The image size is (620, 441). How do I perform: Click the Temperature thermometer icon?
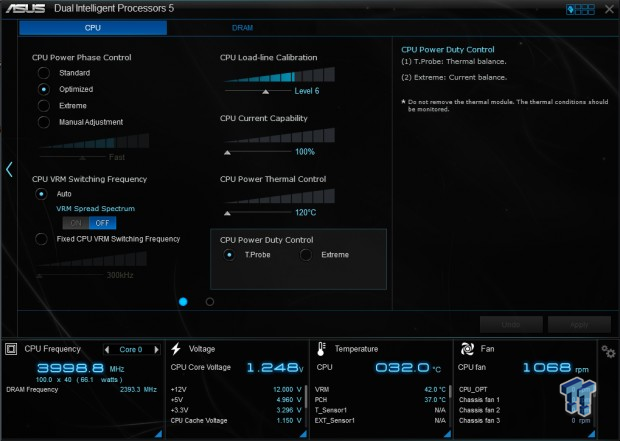coord(321,349)
